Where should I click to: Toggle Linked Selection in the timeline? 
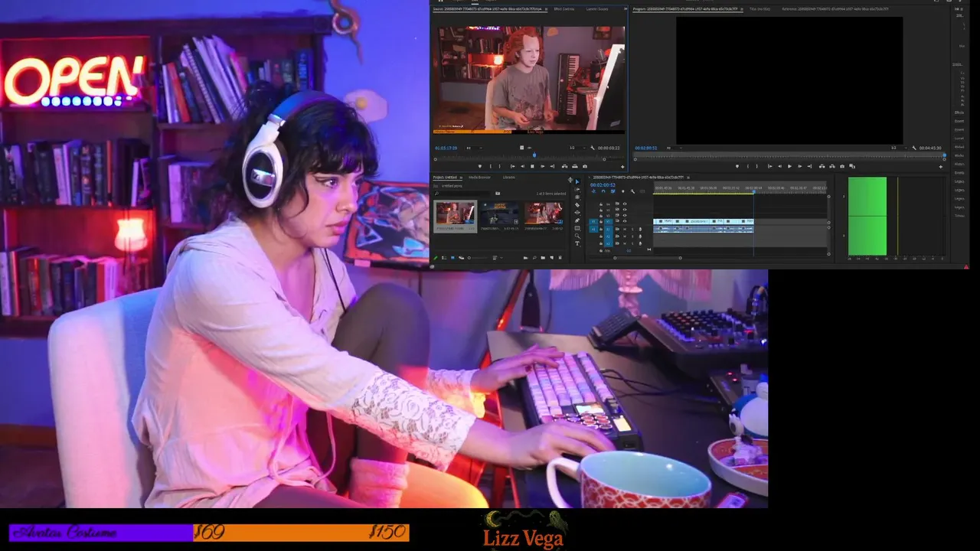612,191
